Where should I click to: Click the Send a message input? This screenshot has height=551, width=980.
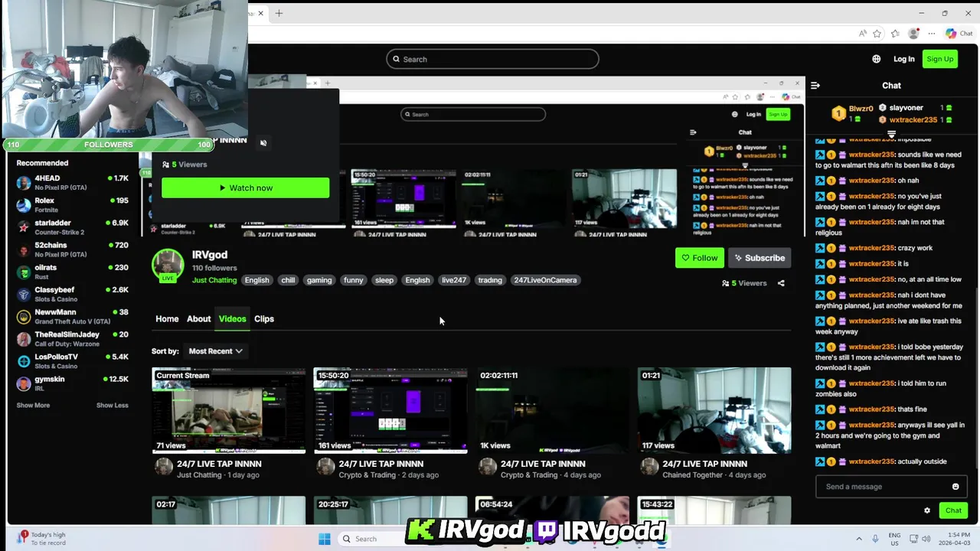(890, 487)
